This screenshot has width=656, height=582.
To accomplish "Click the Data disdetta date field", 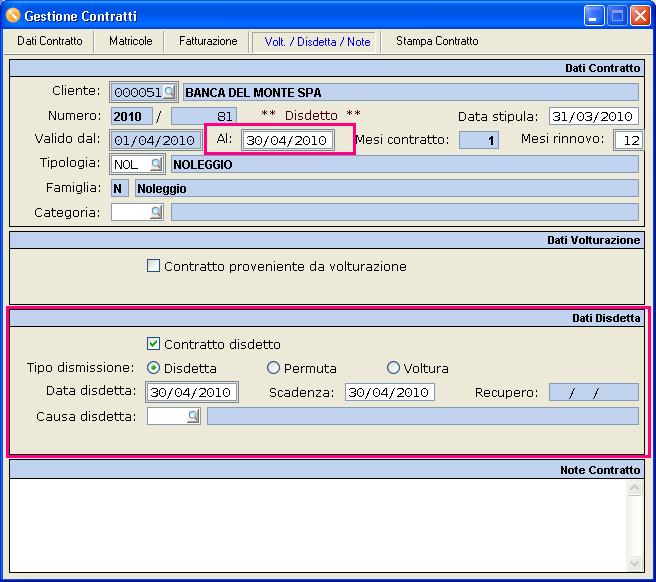I will tap(192, 392).
